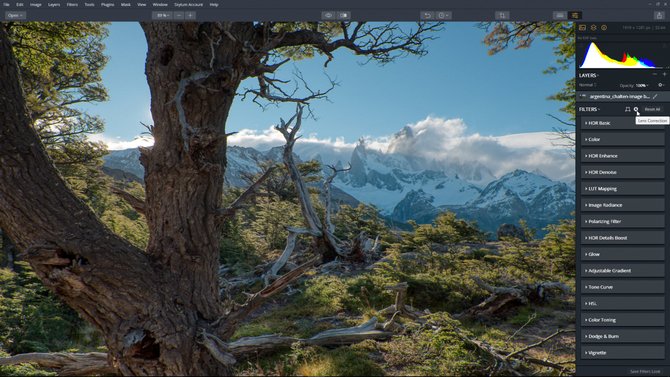Image resolution: width=670 pixels, height=377 pixels.
Task: Open the Image menu
Action: pos(35,5)
